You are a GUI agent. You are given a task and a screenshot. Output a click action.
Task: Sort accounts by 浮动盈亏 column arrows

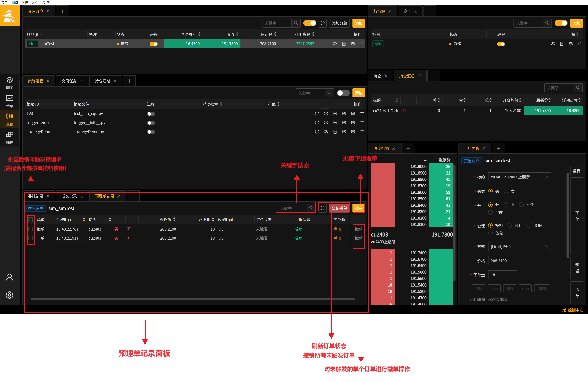tap(199, 34)
